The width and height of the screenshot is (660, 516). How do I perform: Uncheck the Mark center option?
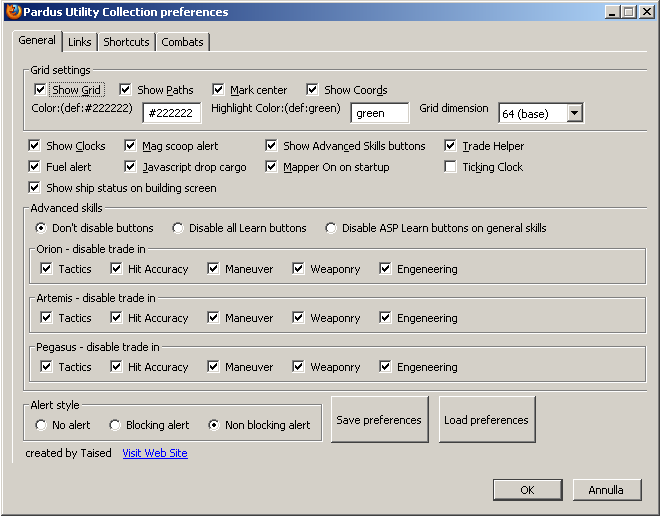[x=218, y=89]
